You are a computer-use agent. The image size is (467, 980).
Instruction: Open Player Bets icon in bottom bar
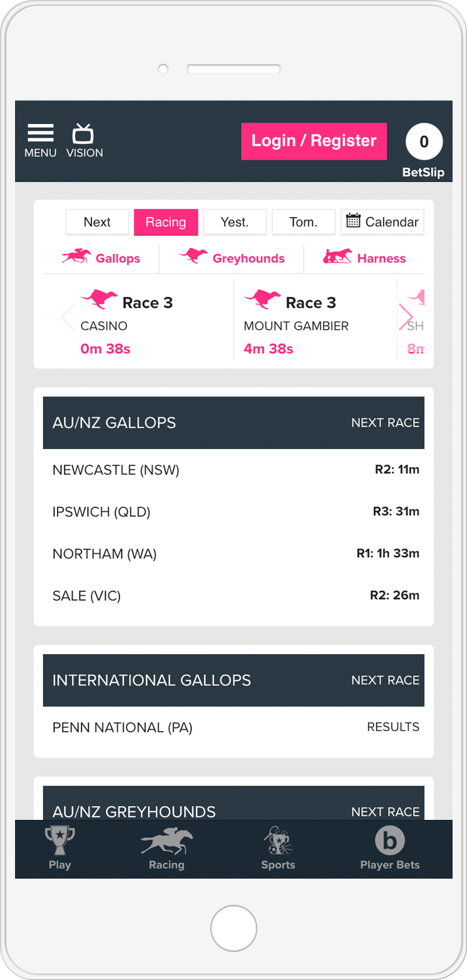[389, 840]
